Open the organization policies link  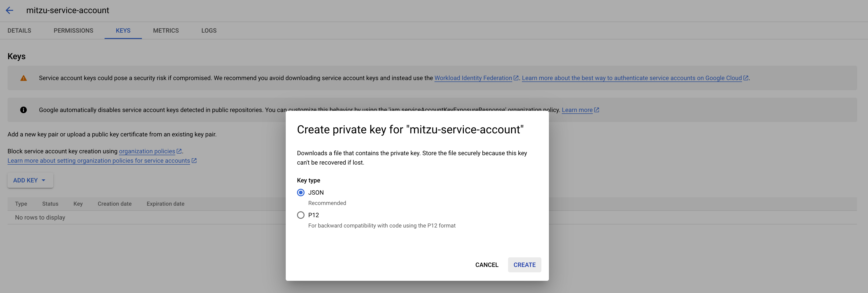(x=147, y=151)
